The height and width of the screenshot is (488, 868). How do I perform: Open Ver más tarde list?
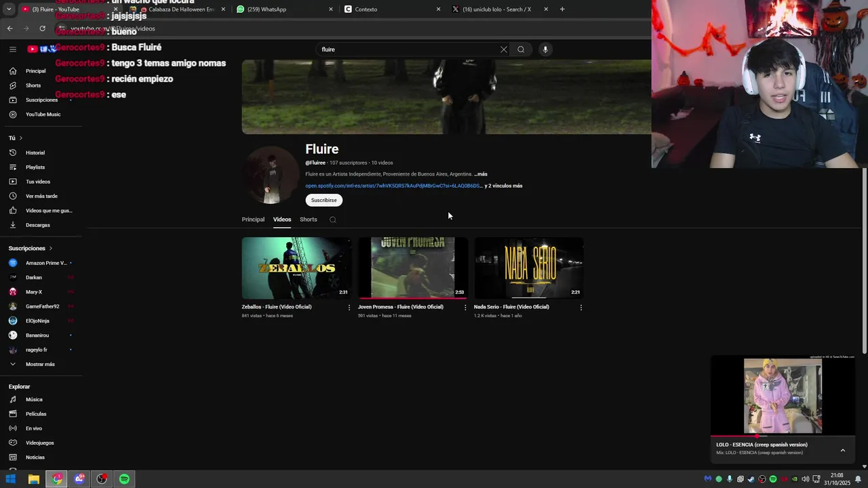pos(41,196)
